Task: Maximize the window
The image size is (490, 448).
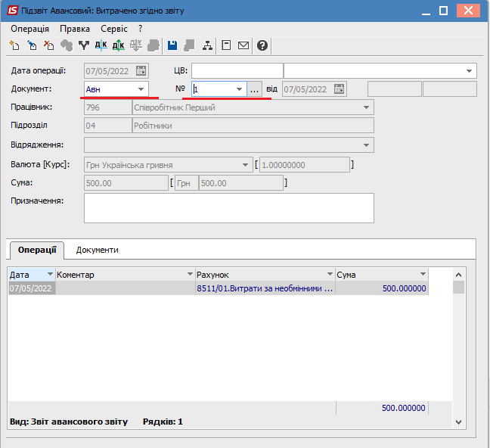Action: [x=443, y=11]
